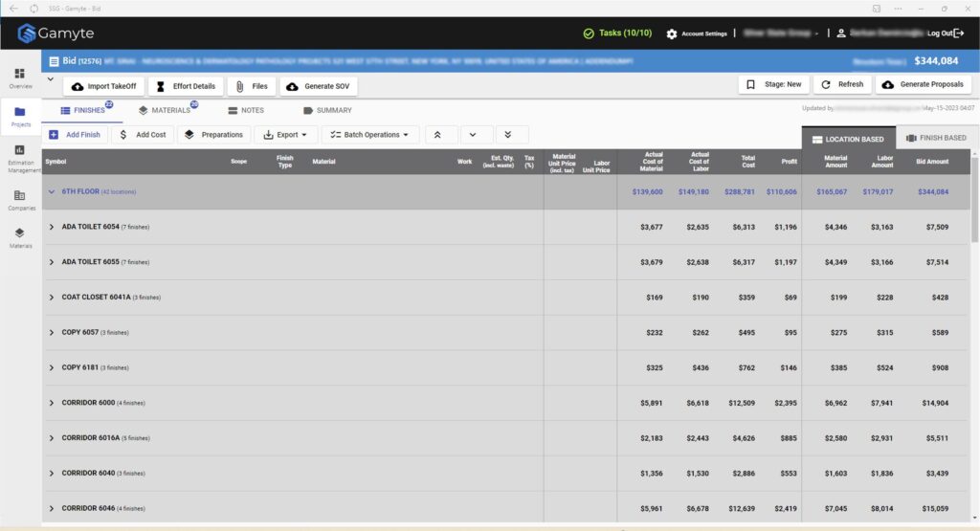Go to the Companies sidebar section

(20, 196)
